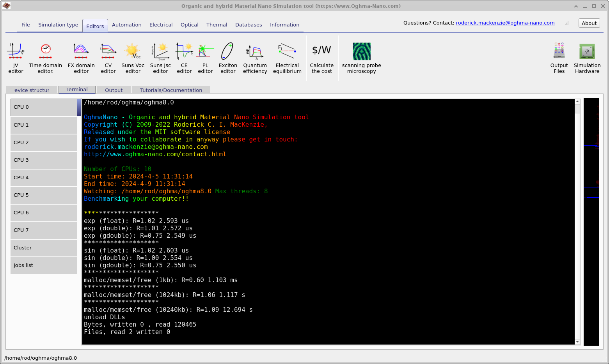609x364 pixels.
Task: Open the Databases ribbon tab
Action: coord(249,25)
